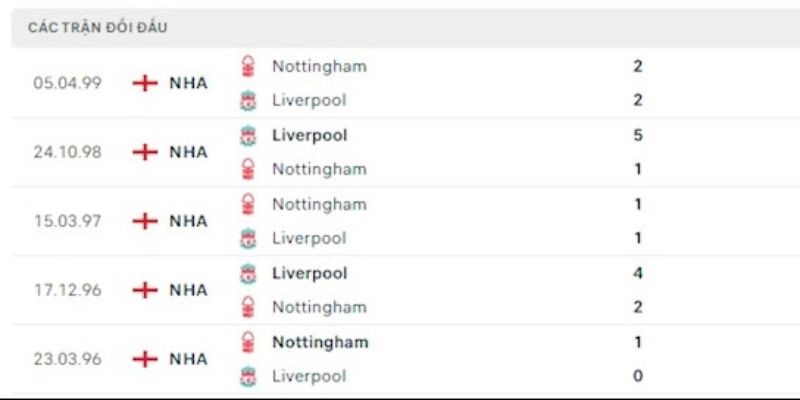Click the England flag beside 15.03.97

tap(146, 221)
